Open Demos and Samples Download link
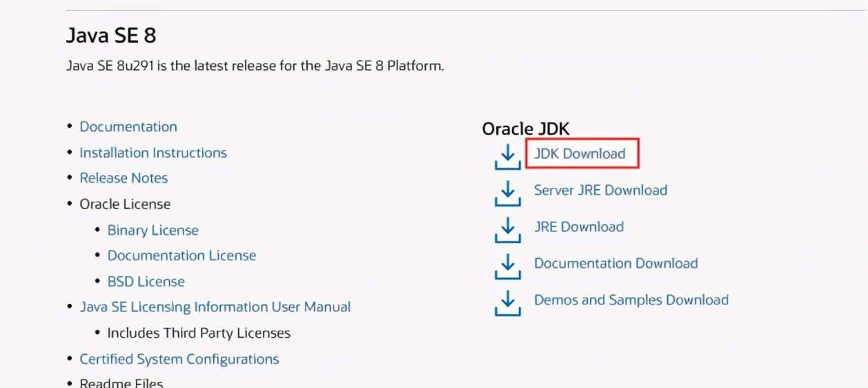Image resolution: width=868 pixels, height=388 pixels. click(x=631, y=300)
